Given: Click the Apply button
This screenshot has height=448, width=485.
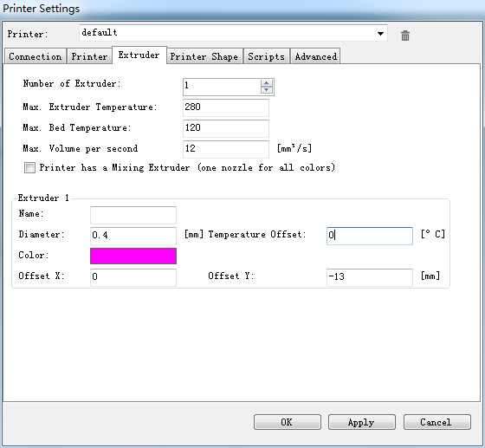Looking at the screenshot, I should 362,422.
